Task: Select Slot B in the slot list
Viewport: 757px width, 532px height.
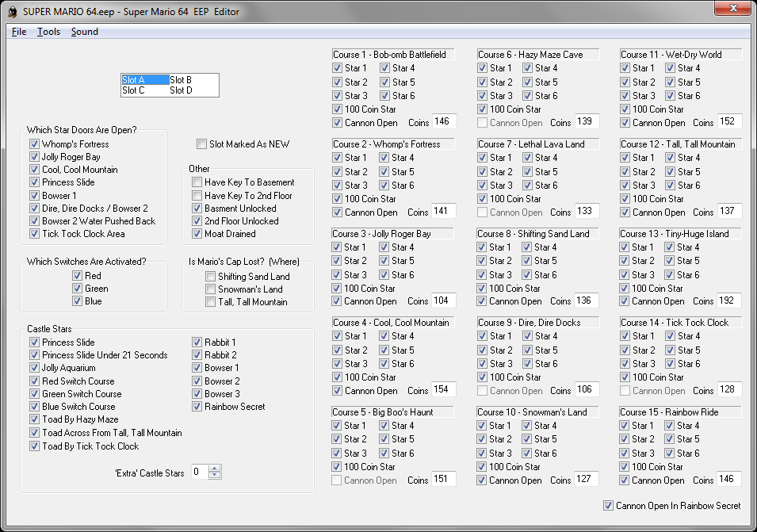Action: 181,80
